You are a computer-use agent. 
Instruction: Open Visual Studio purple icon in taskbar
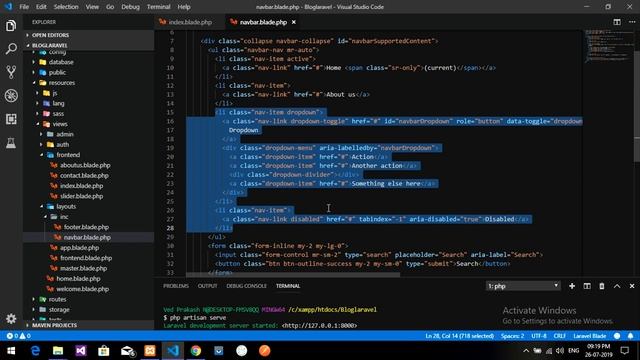point(81,351)
